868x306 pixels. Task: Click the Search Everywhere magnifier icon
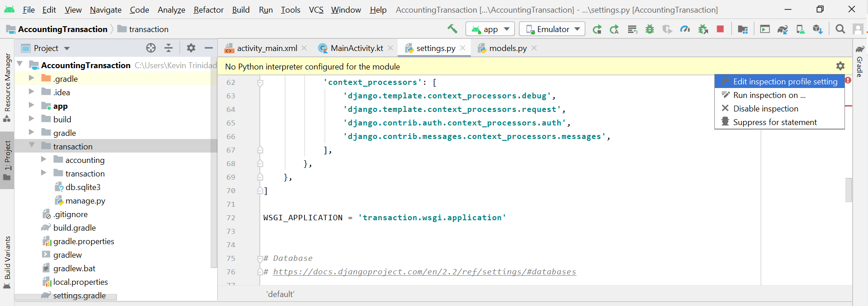pos(840,29)
